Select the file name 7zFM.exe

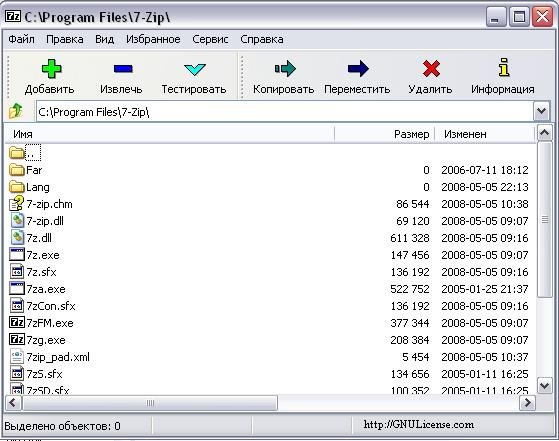[50, 323]
